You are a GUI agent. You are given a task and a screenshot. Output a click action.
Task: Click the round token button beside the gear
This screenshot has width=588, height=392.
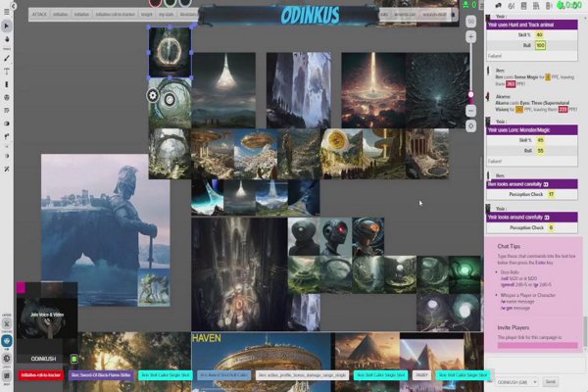click(x=170, y=100)
